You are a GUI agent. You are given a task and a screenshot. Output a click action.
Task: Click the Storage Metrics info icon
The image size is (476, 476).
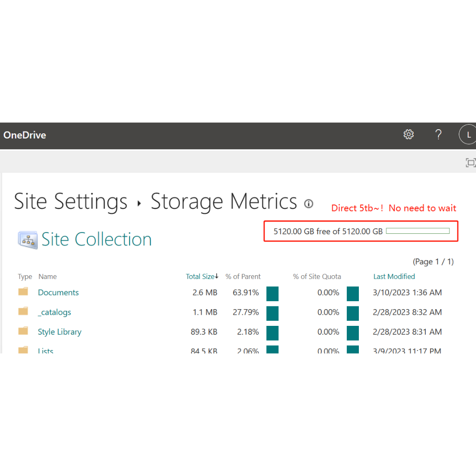pyautogui.click(x=309, y=204)
